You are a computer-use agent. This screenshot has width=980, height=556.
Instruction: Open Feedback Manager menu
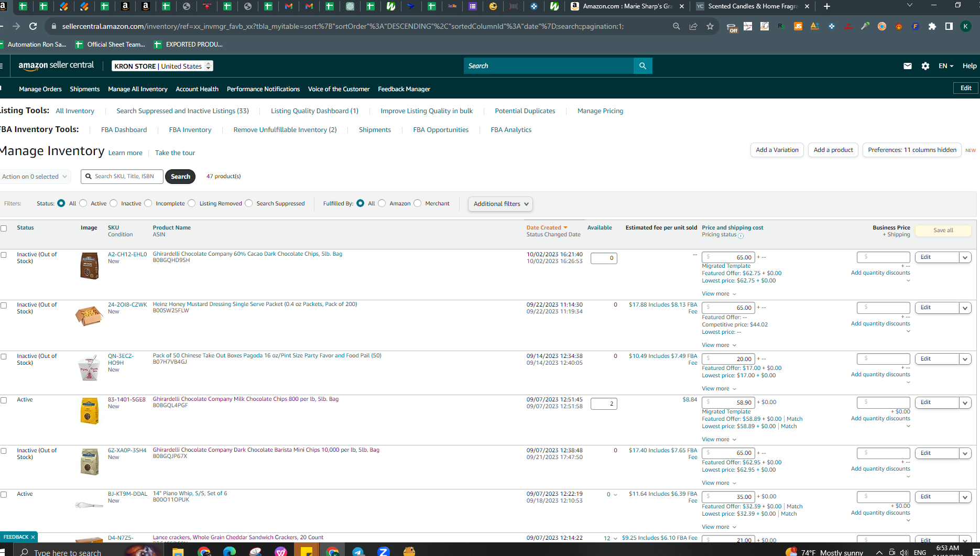[x=404, y=89]
